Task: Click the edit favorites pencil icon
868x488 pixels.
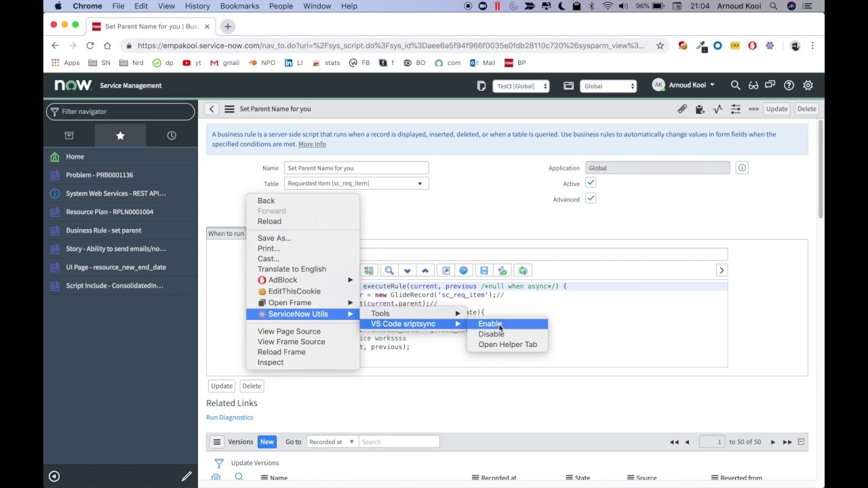Action: point(186,476)
